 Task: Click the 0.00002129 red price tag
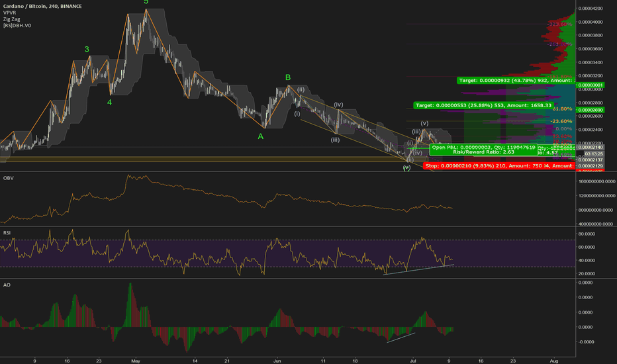click(591, 165)
